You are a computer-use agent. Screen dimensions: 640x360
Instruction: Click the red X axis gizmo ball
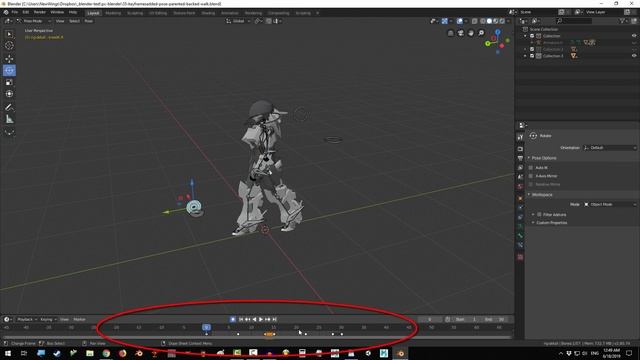(x=502, y=46)
